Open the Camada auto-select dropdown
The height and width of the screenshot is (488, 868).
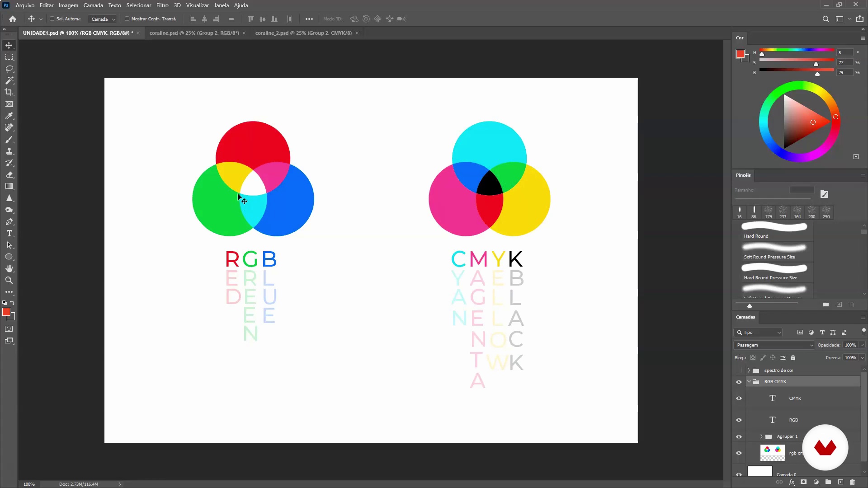[x=103, y=19]
